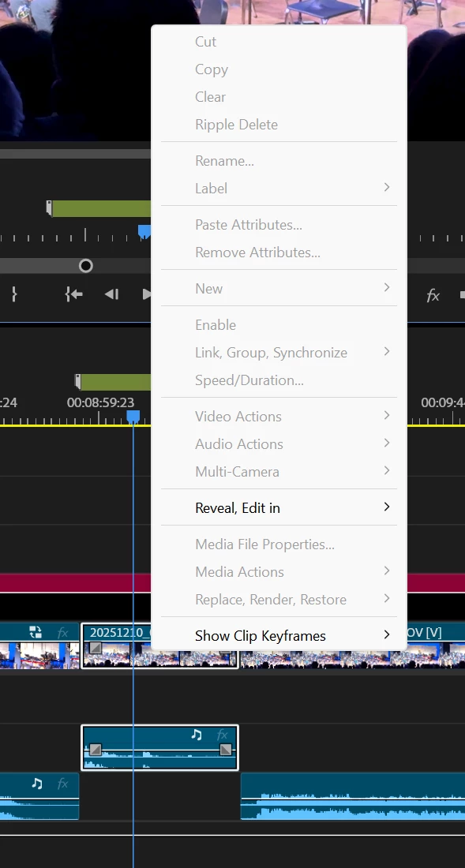
Task: Expand the Multi-Camera submenu
Action: tap(279, 472)
